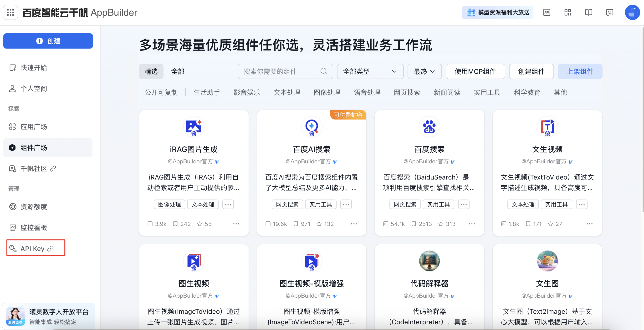The height and width of the screenshot is (330, 644).
Task: Open 个人空间 in the sidebar
Action: pyautogui.click(x=48, y=89)
